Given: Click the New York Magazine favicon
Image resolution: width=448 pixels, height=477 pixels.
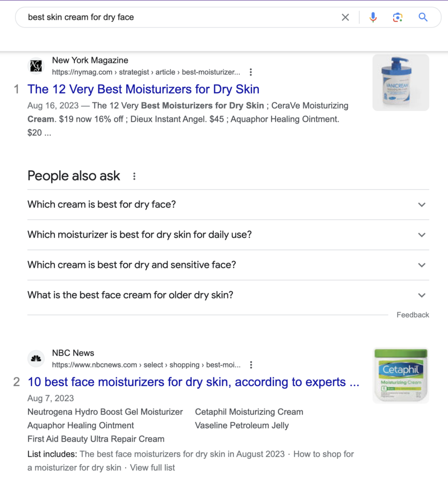Looking at the screenshot, I should (36, 66).
